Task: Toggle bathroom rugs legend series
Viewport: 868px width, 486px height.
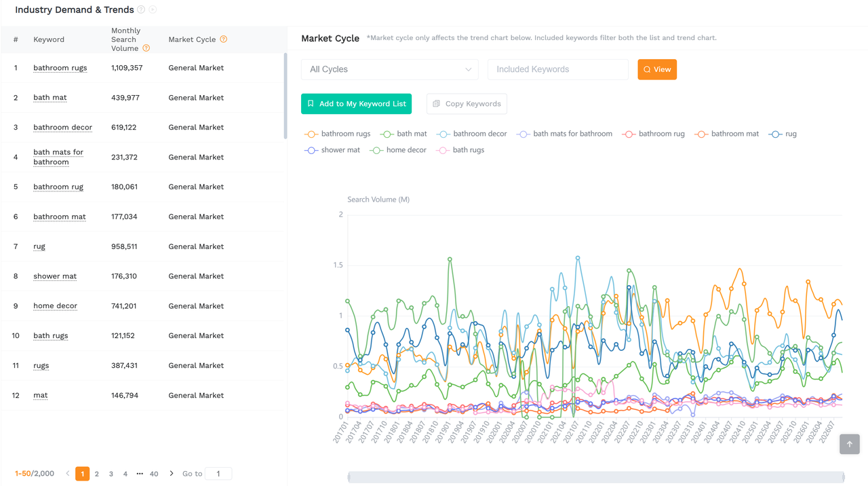Action: [338, 134]
